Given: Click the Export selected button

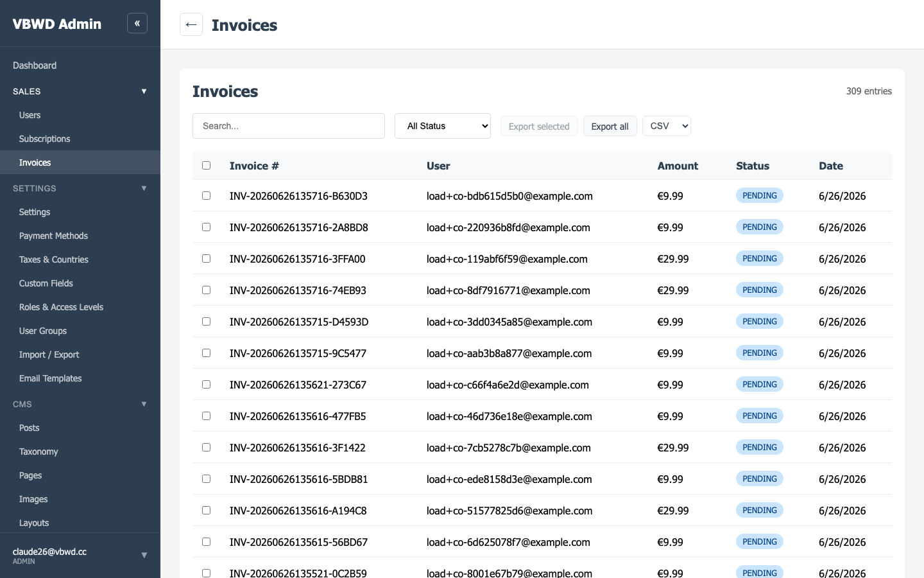Looking at the screenshot, I should [539, 126].
